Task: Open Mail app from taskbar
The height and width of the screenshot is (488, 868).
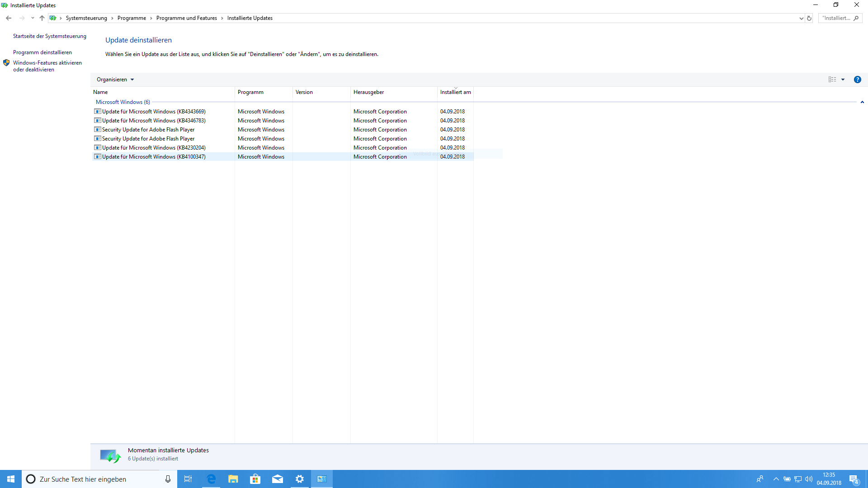Action: 278,479
